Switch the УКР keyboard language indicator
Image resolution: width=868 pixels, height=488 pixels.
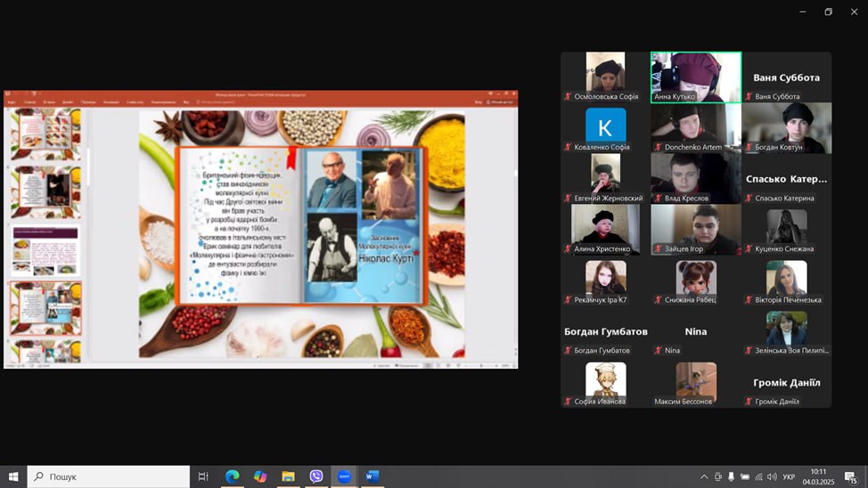click(x=789, y=476)
